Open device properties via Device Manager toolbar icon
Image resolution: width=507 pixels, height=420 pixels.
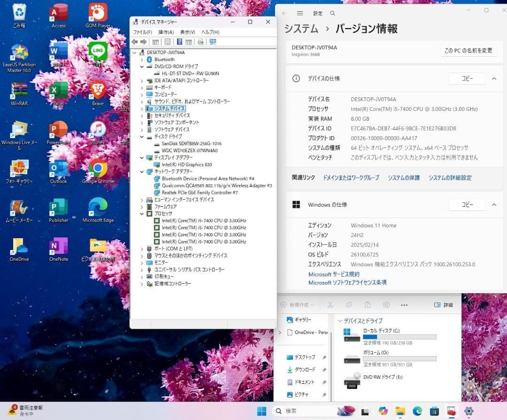[167, 42]
